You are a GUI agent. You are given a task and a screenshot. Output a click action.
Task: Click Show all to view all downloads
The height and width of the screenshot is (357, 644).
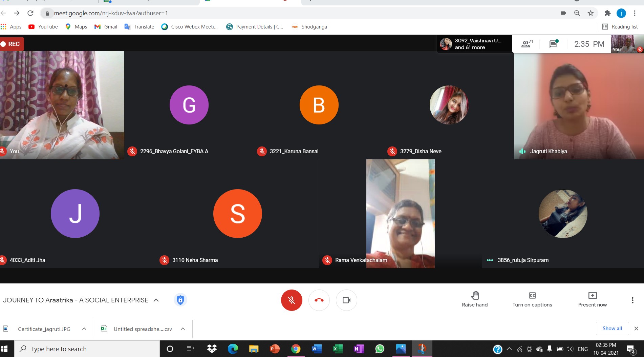click(x=612, y=328)
